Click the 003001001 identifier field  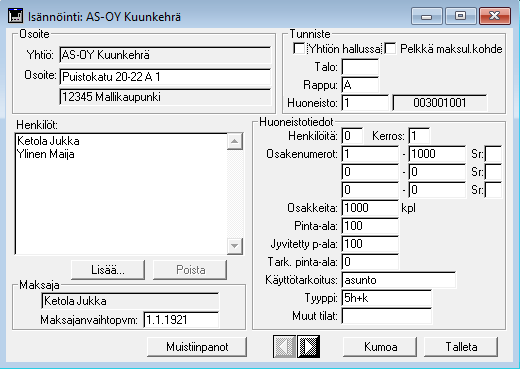pyautogui.click(x=440, y=103)
